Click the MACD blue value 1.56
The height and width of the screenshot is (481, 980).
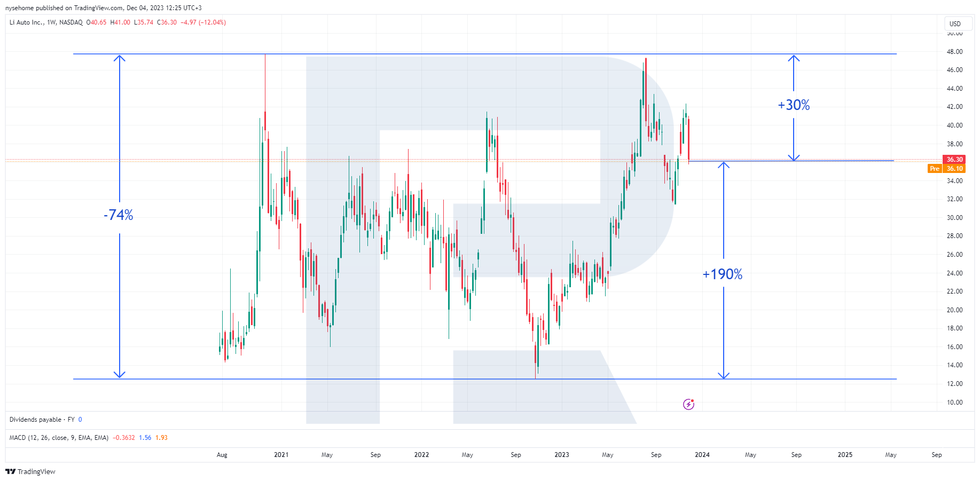[x=145, y=437]
